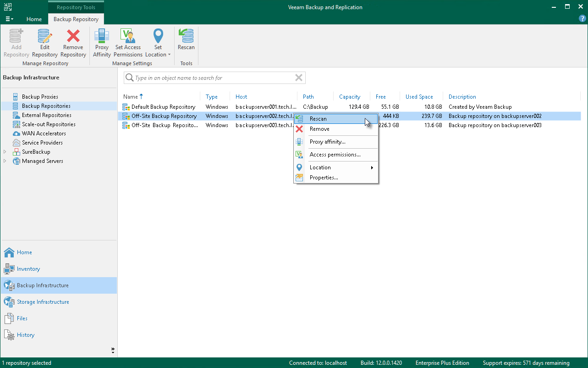Click navigation pane overflow chevron
Viewport: 588px width, 368px height.
pos(113,351)
